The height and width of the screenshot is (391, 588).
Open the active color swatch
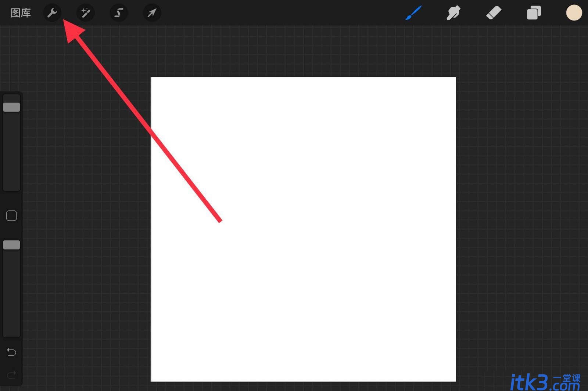[x=574, y=13]
